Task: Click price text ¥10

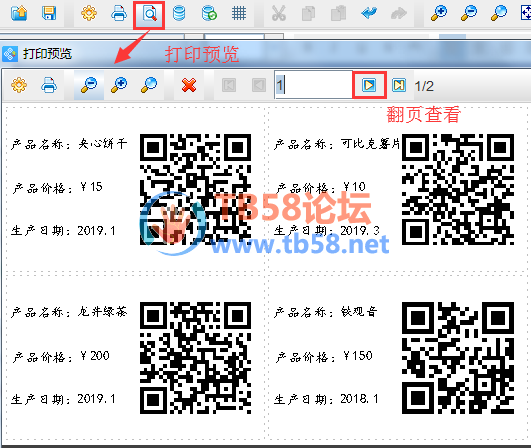Action: 355,187
